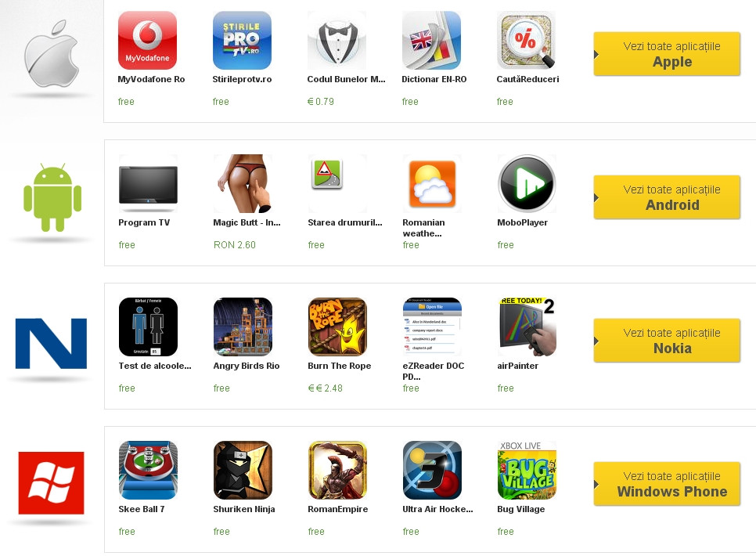The width and height of the screenshot is (756, 556).
Task: Choose the Bug Village Xbox Live icon
Action: [527, 470]
